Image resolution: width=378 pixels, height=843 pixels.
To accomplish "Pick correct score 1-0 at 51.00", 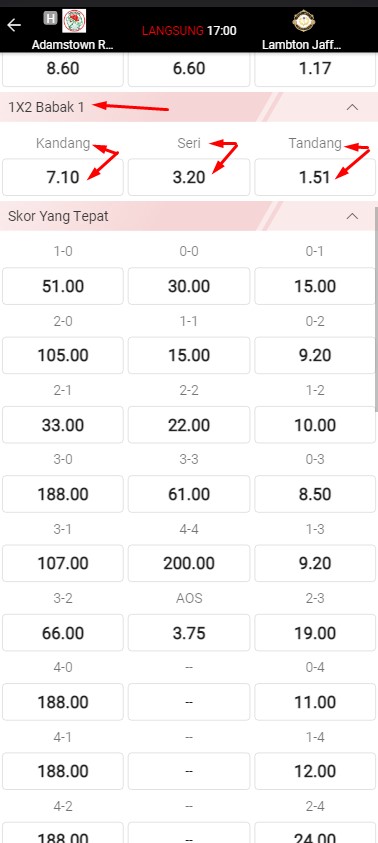I will [63, 286].
